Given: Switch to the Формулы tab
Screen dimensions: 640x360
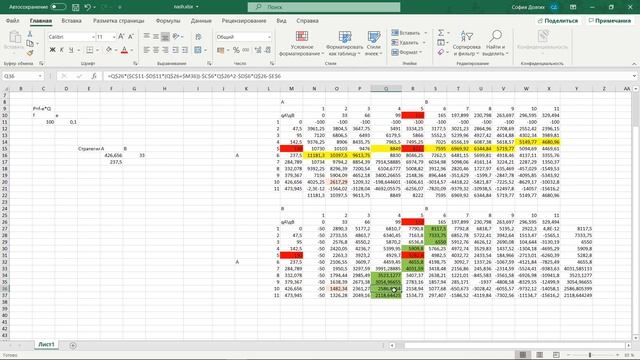Looking at the screenshot, I should tap(168, 20).
